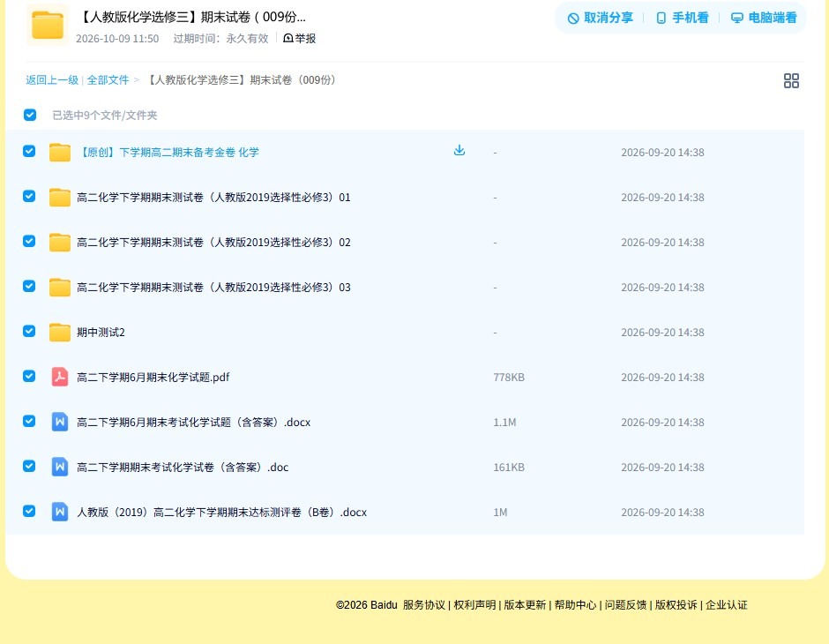The height and width of the screenshot is (644, 829).
Task: Open 高二下学期期末考试化学试卷（含答案）.doc
Action: click(183, 467)
